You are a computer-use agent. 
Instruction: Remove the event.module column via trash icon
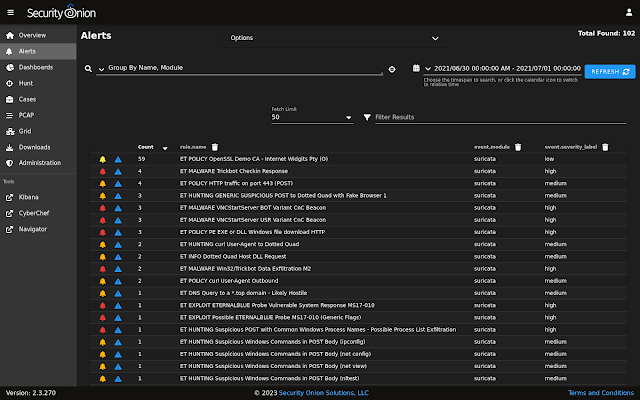pyautogui.click(x=518, y=147)
